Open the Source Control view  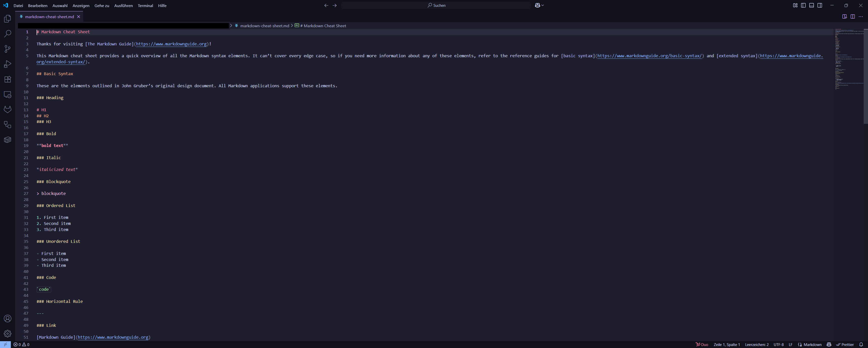7,49
